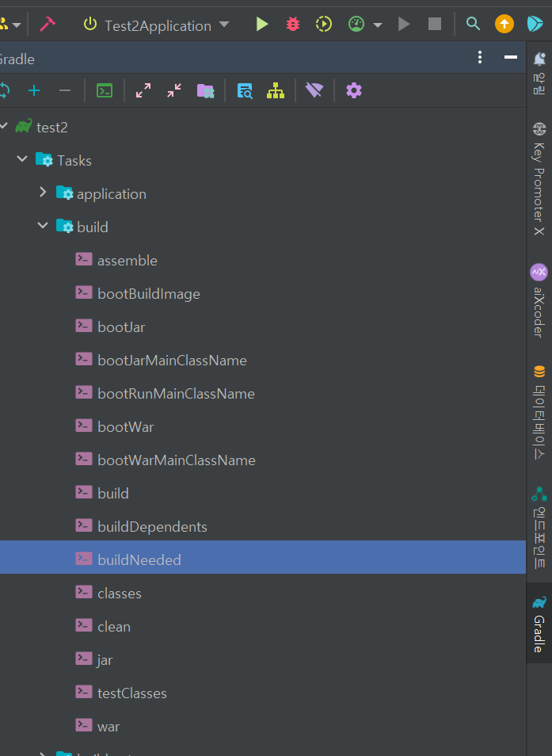This screenshot has height=756, width=552.
Task: Click Analyze Dependencies icon
Action: tap(245, 90)
